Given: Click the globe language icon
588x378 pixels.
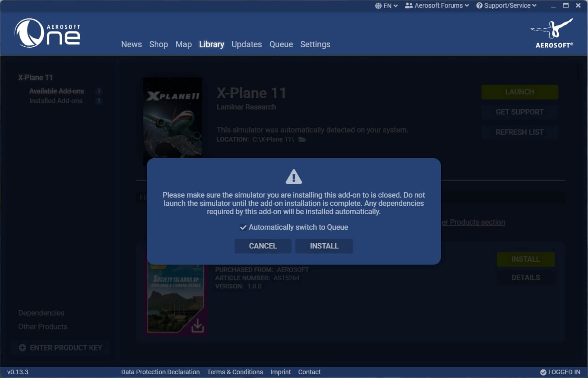Looking at the screenshot, I should pos(378,6).
